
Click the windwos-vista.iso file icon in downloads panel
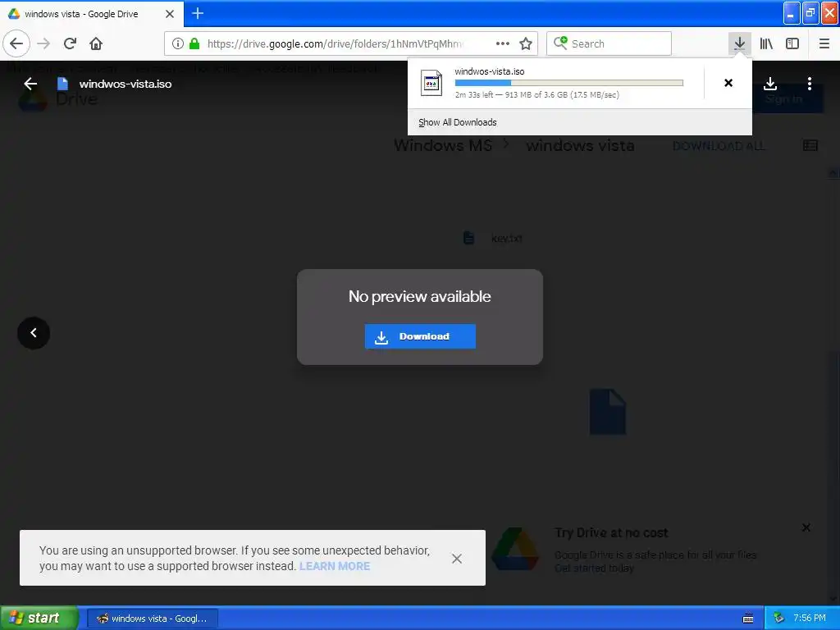(x=431, y=83)
